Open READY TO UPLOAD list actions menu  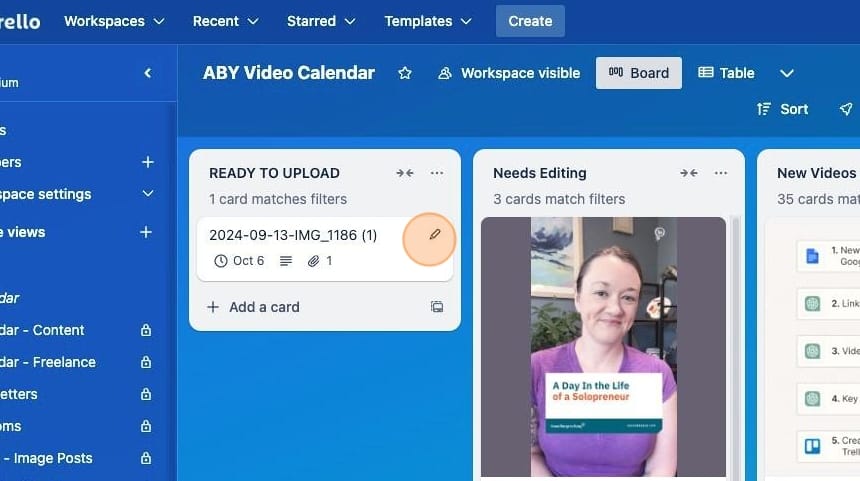pyautogui.click(x=437, y=173)
